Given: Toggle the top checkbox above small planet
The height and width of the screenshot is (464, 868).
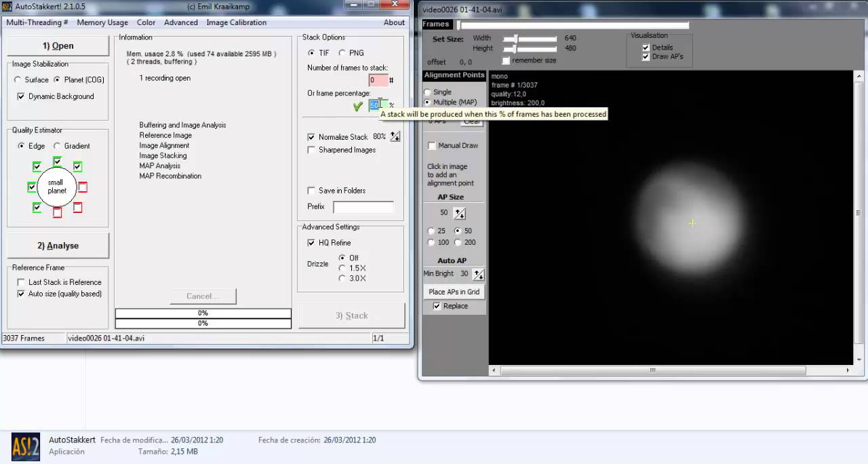Looking at the screenshot, I should [x=57, y=161].
